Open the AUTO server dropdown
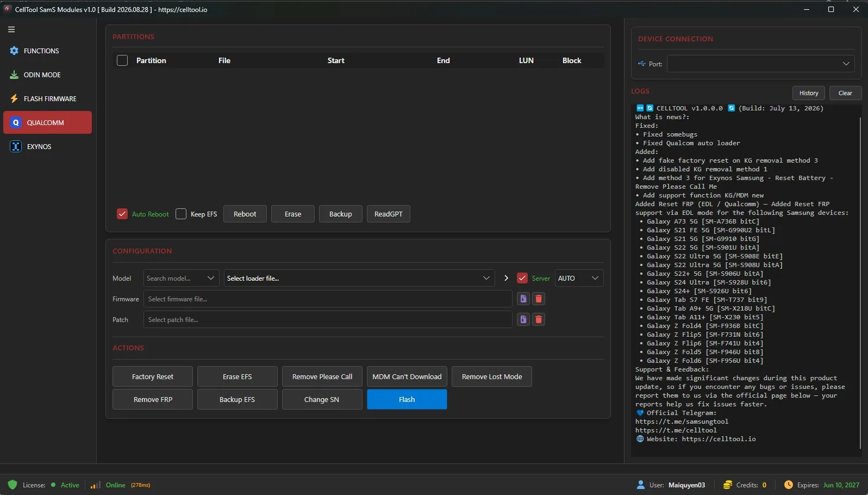868x495 pixels. tap(579, 278)
